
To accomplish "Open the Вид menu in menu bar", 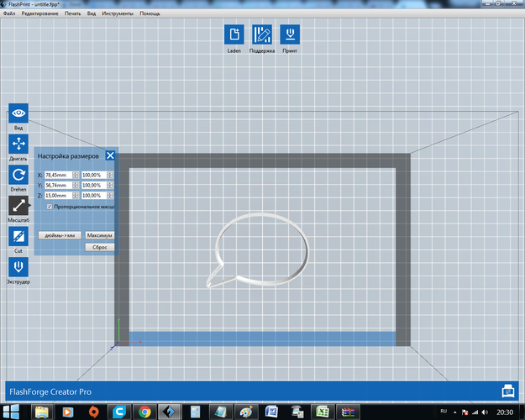I will pos(92,13).
